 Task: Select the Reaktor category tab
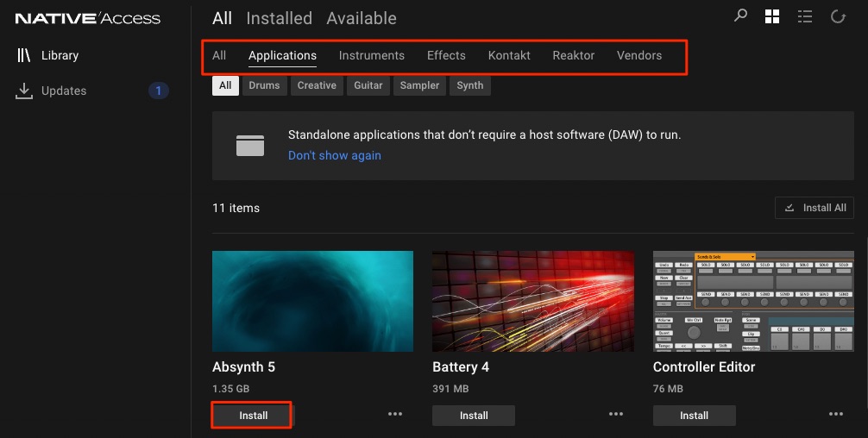tap(574, 55)
